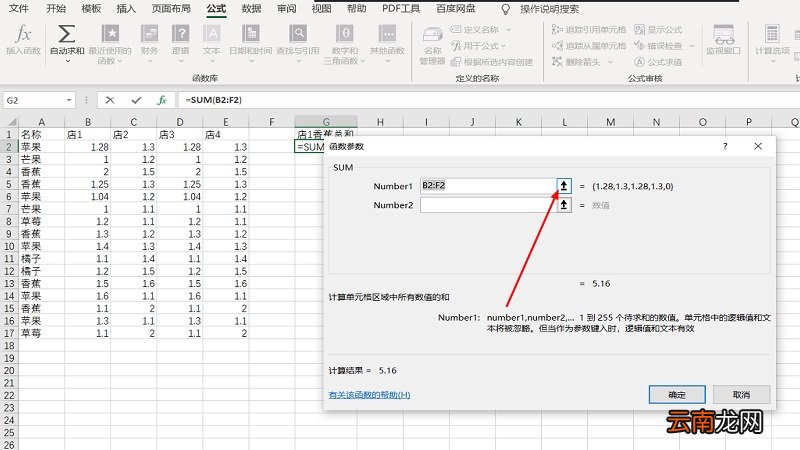
Task: Open Name Manager (名称管理器)
Action: tap(432, 45)
